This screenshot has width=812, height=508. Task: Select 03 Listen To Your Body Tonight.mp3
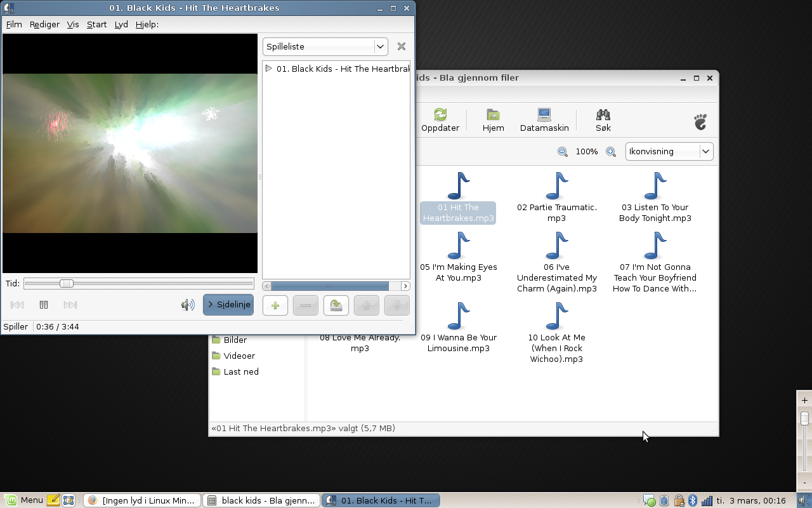(x=655, y=197)
